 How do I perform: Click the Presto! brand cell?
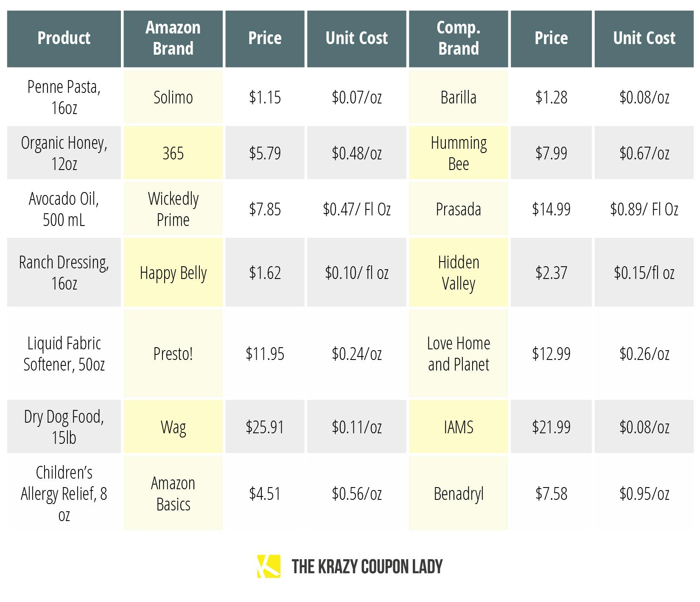(x=173, y=353)
